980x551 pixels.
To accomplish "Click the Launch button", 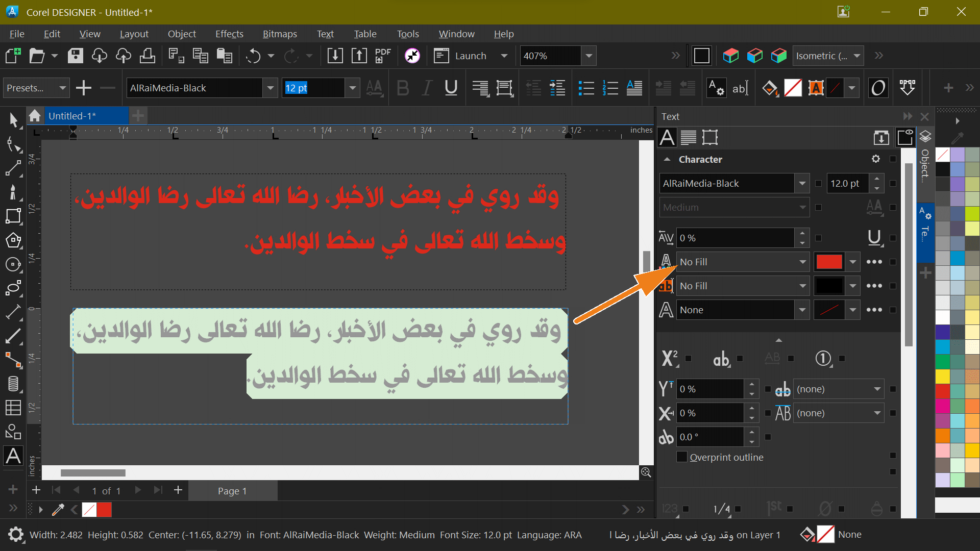I will [470, 56].
